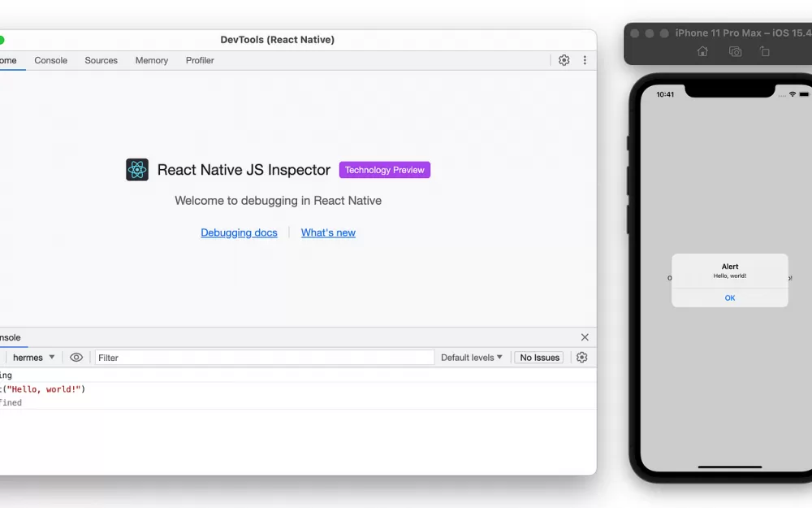Image resolution: width=812 pixels, height=508 pixels.
Task: Open the What's new link
Action: 328,232
